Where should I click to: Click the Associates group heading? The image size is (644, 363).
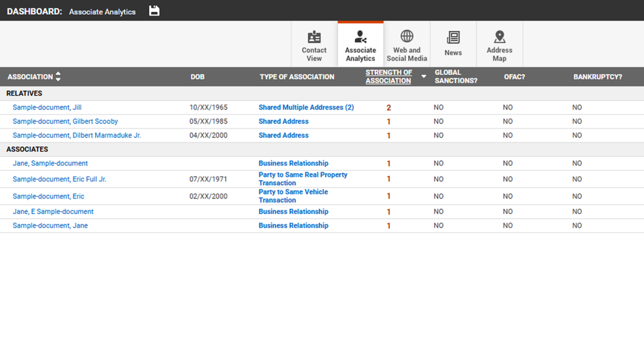[x=27, y=149]
